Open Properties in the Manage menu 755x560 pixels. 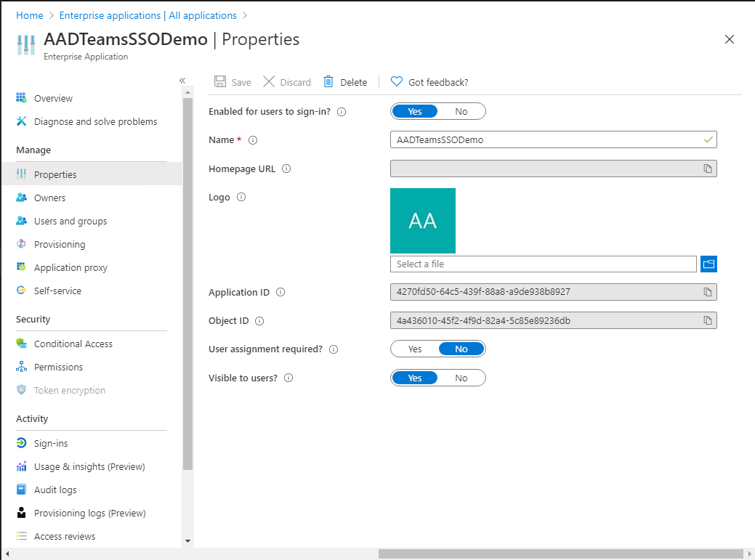tap(92, 174)
